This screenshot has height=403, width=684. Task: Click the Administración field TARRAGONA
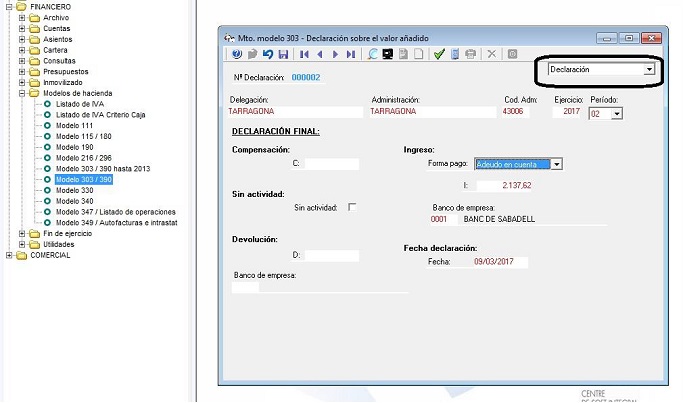pyautogui.click(x=433, y=112)
